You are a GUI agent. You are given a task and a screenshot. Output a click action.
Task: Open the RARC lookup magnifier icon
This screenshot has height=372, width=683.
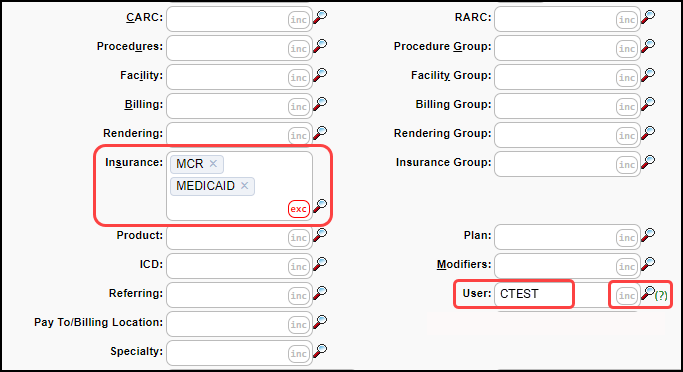click(x=648, y=17)
